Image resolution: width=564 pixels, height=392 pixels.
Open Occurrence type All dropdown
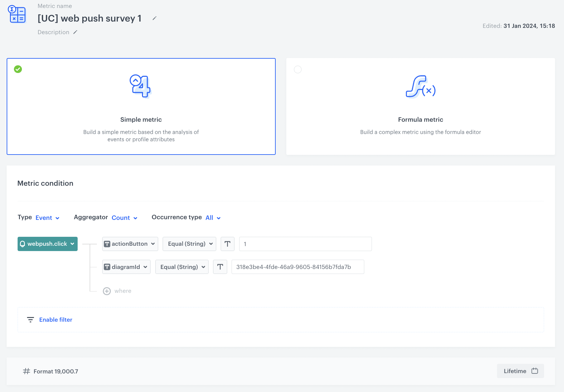click(213, 218)
